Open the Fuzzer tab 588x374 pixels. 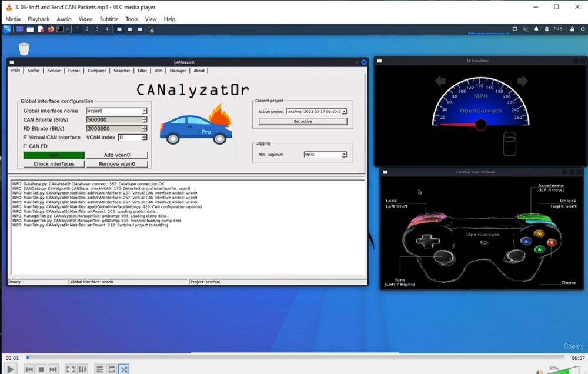pyautogui.click(x=73, y=71)
